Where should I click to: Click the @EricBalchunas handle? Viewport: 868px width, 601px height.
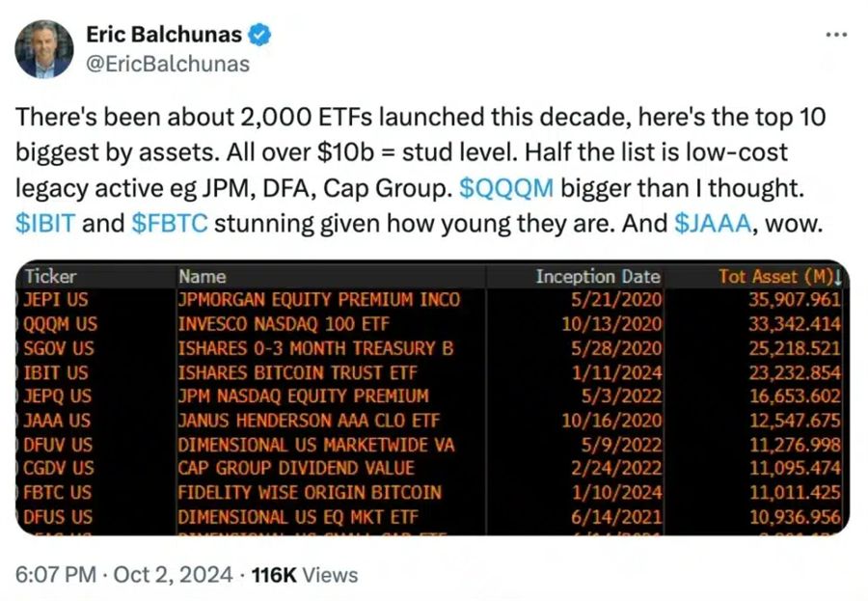[168, 64]
